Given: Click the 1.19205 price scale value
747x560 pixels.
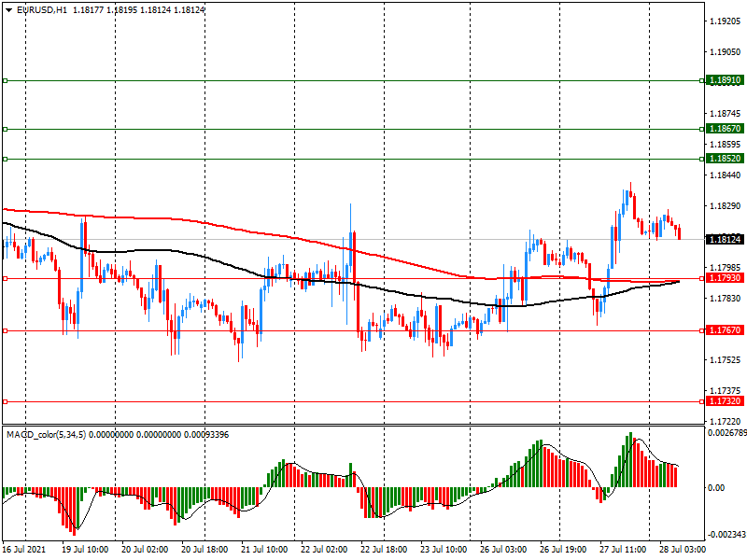Looking at the screenshot, I should tap(726, 21).
